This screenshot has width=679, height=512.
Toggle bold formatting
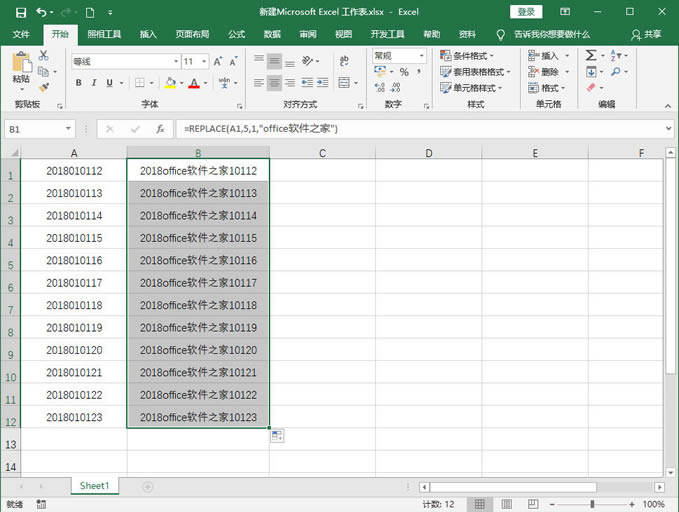pos(77,84)
